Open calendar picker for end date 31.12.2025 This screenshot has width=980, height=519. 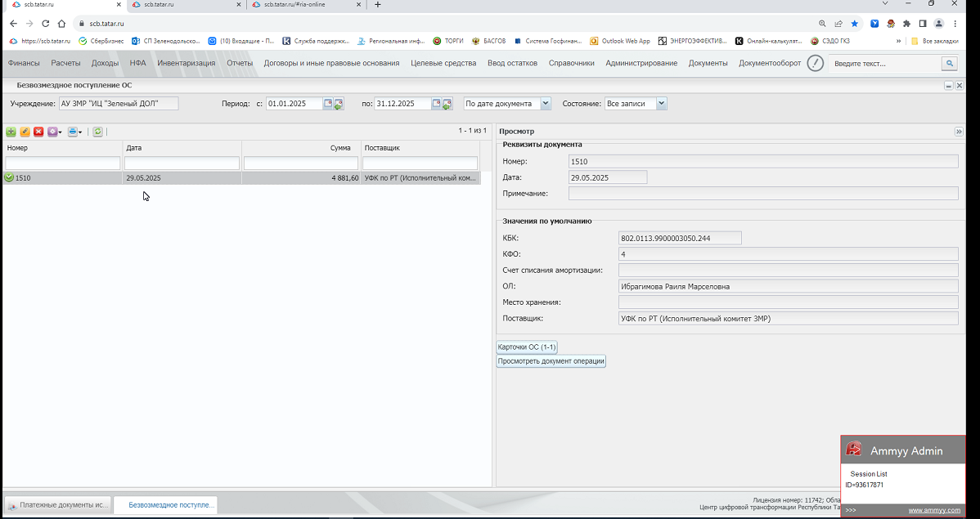point(436,104)
